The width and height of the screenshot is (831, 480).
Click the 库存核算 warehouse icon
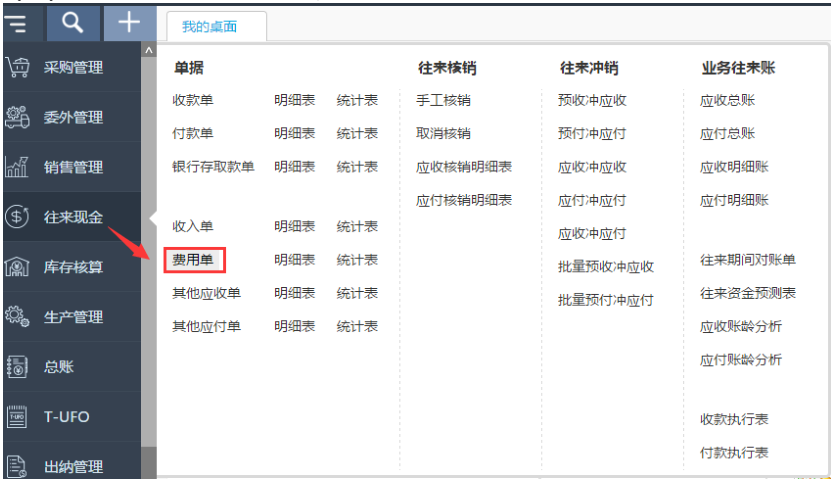tap(17, 266)
